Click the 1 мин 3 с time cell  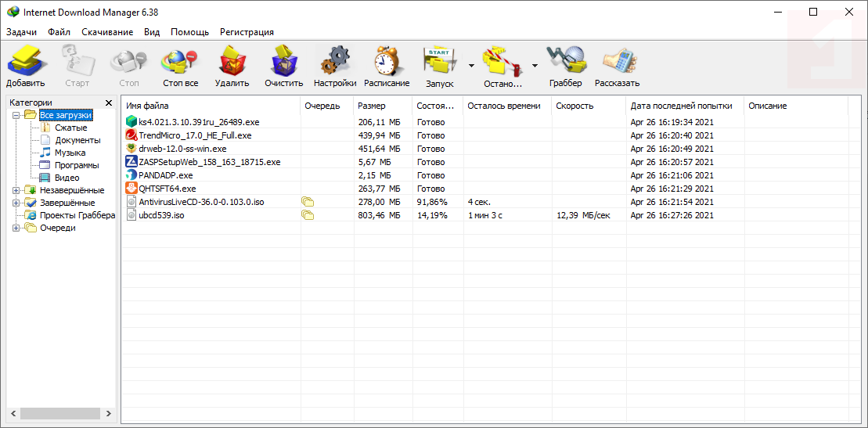click(485, 215)
